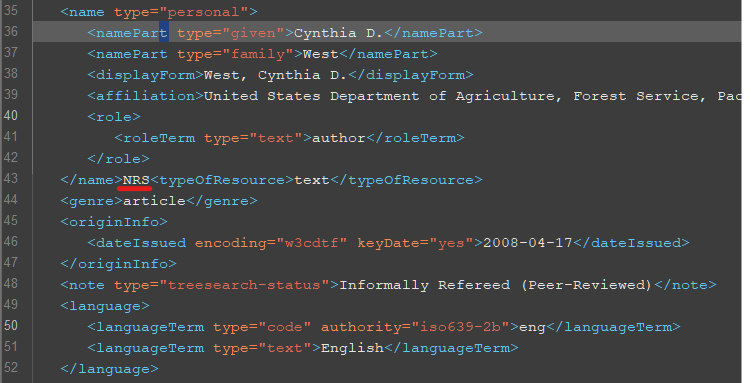Click the languageTerm text value 'English'

352,349
